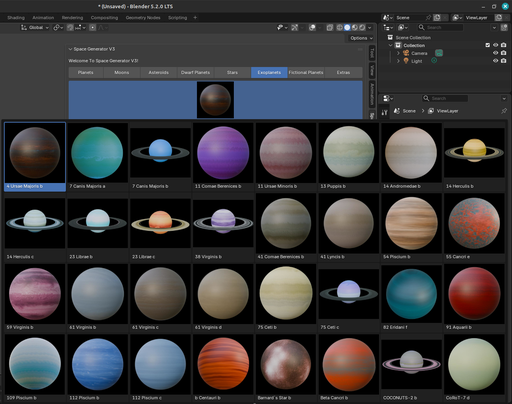Toggle proportional editing button
Image resolution: width=512 pixels, height=404 pixels.
pyautogui.click(x=93, y=28)
